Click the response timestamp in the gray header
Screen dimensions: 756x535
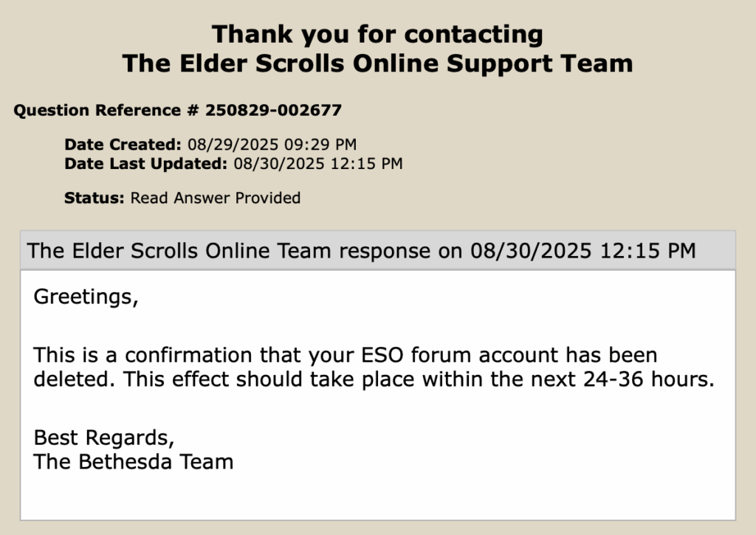tap(583, 251)
